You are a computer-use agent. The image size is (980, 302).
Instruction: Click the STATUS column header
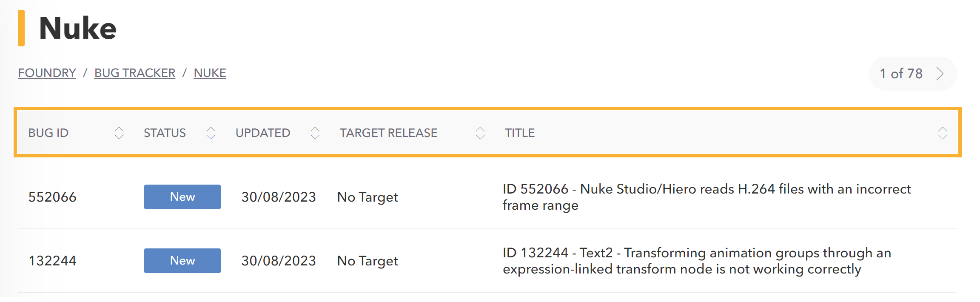tap(165, 133)
